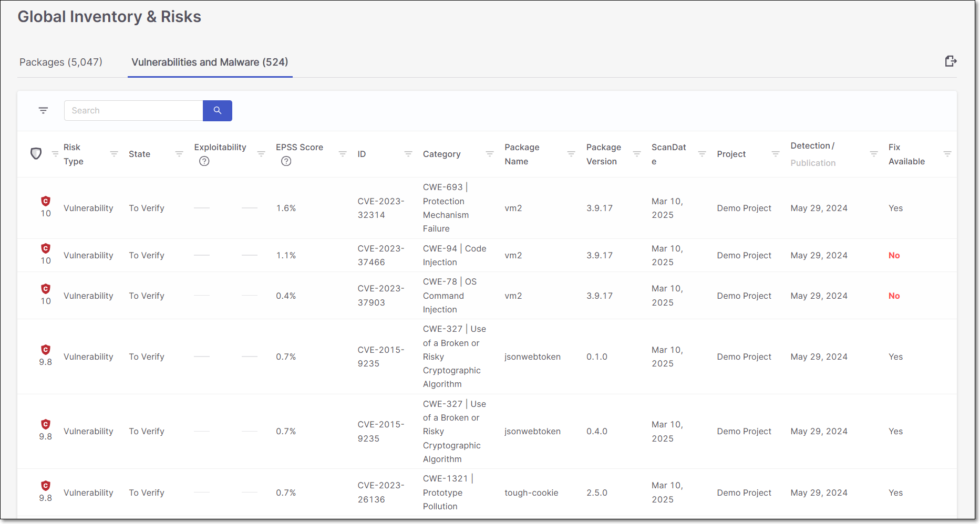Viewport: 980px width, 524px height.
Task: Click CWE-693 Protection Mechanism Failure category
Action: (x=446, y=208)
